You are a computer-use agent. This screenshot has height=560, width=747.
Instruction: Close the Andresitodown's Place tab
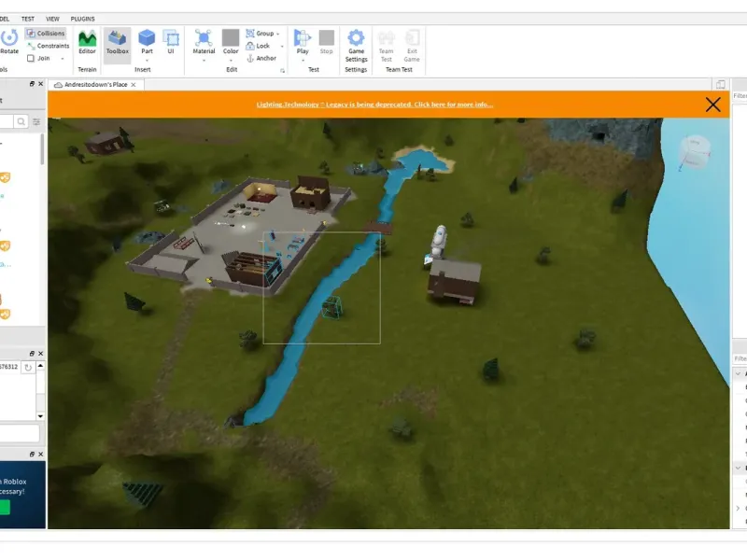tap(134, 85)
